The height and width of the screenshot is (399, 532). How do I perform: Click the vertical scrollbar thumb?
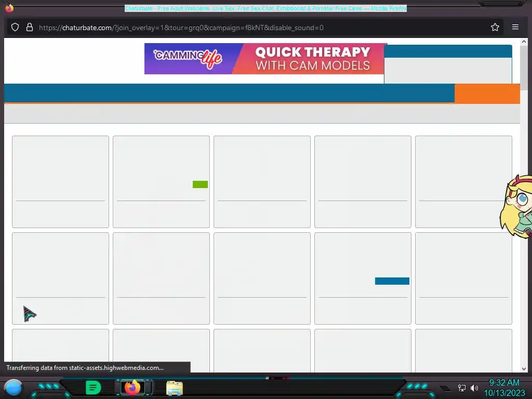pos(524,68)
